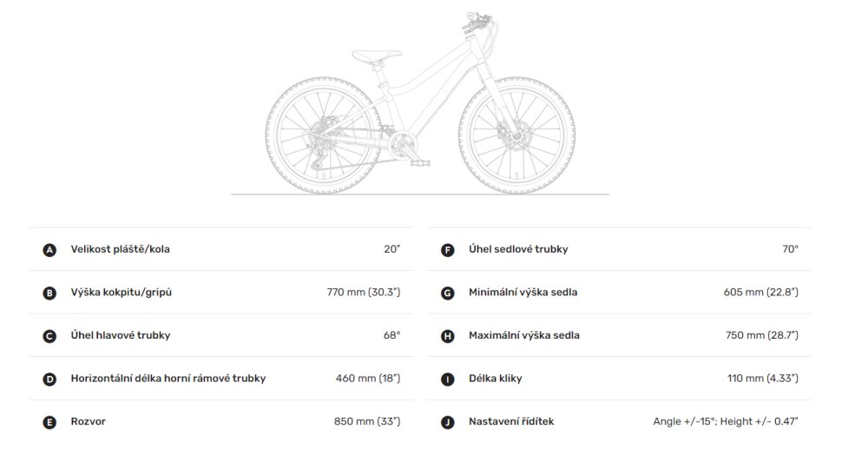Click the 850 mm (33") wheelbase value
Viewport: 868px width, 449px height.
367,422
